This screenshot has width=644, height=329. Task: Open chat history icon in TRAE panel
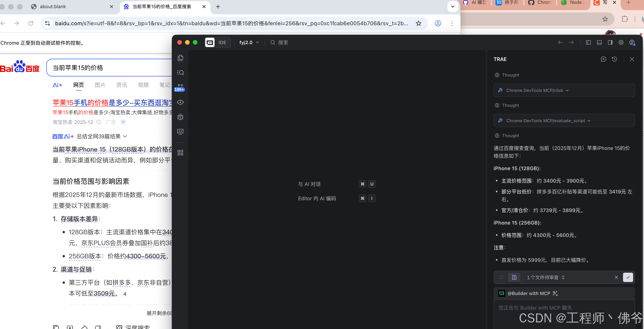coord(614,59)
